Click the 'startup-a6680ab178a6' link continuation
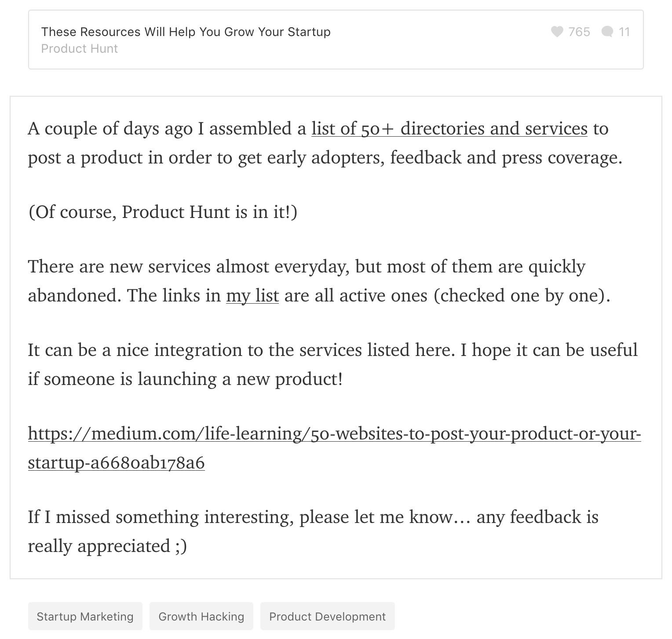This screenshot has width=672, height=639. [116, 463]
